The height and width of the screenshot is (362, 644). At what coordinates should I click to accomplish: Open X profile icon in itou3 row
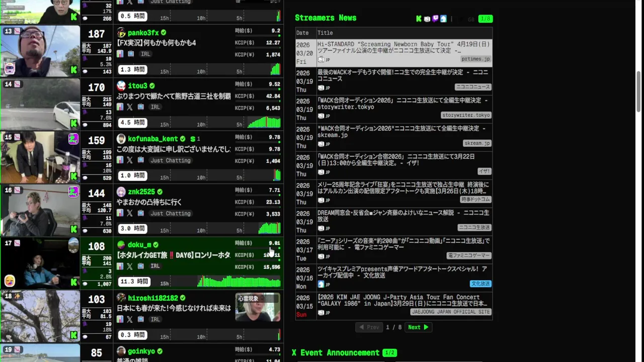point(130,107)
